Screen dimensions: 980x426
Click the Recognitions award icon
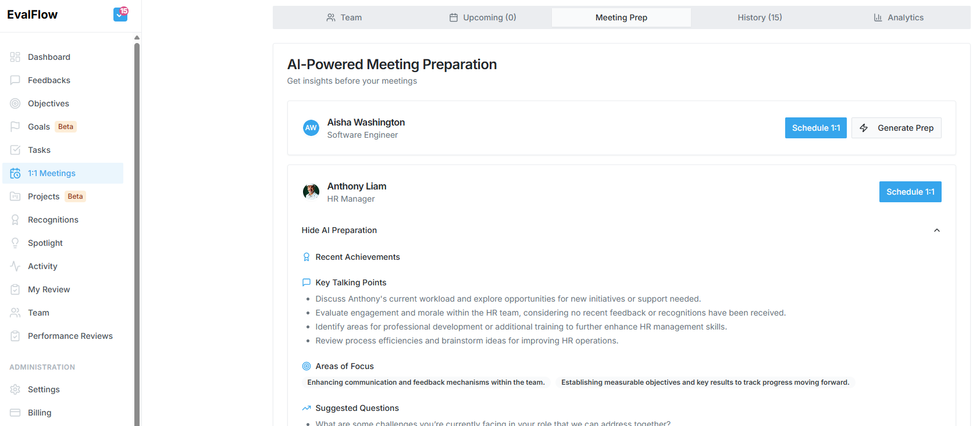pyautogui.click(x=15, y=220)
